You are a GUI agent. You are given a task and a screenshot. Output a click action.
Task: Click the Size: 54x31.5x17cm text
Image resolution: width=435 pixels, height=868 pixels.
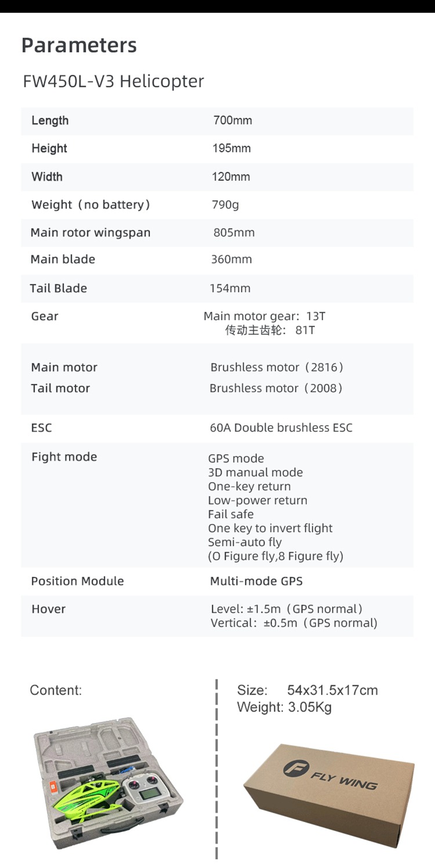pyautogui.click(x=307, y=690)
